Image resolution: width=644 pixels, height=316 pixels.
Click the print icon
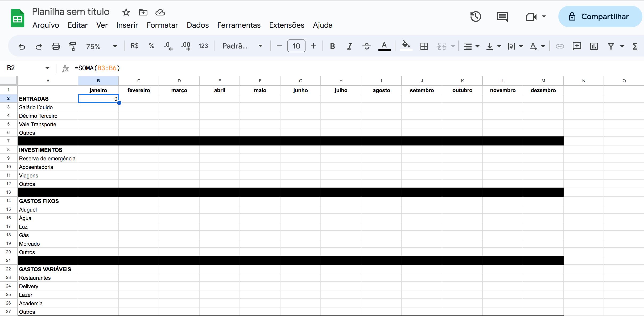[x=56, y=46]
